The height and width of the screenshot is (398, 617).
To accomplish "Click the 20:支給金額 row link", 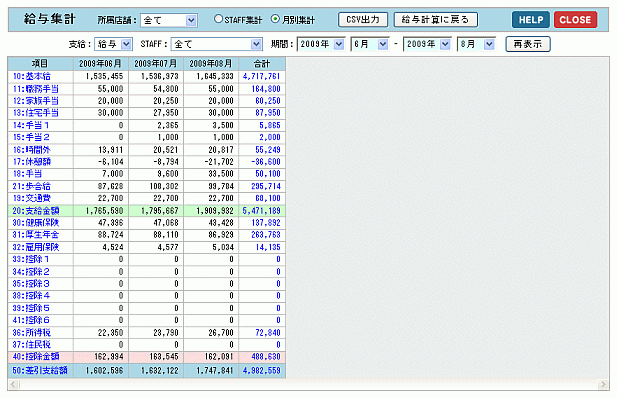I will (x=35, y=211).
